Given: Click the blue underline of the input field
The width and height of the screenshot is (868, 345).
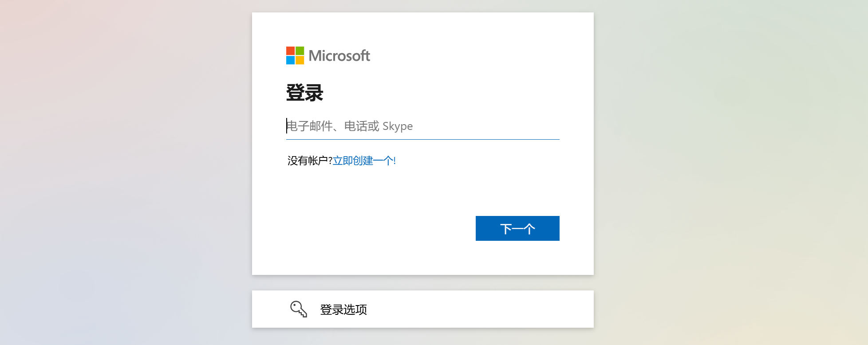Looking at the screenshot, I should tap(422, 139).
